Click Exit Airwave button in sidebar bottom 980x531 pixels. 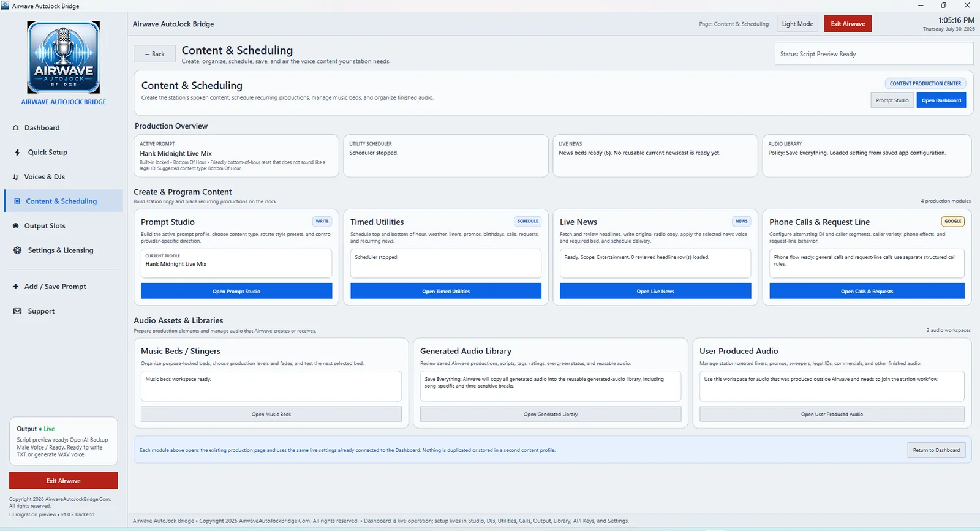[64, 481]
